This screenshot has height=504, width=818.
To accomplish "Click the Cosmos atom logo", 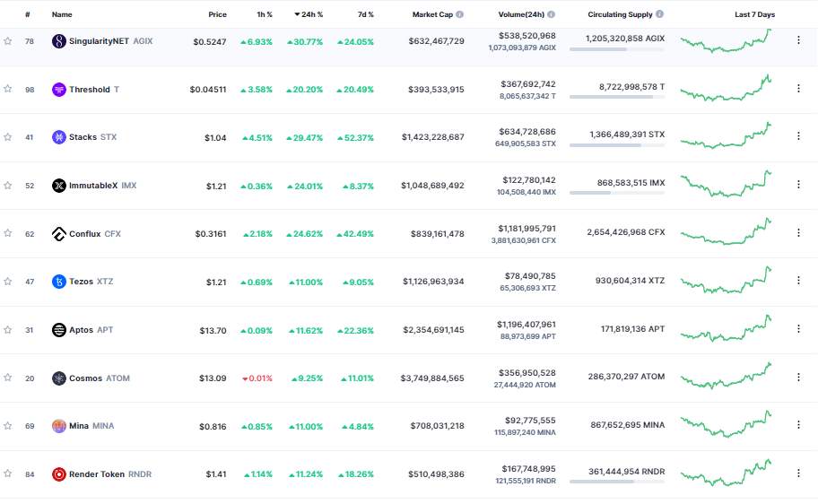I will pos(59,378).
